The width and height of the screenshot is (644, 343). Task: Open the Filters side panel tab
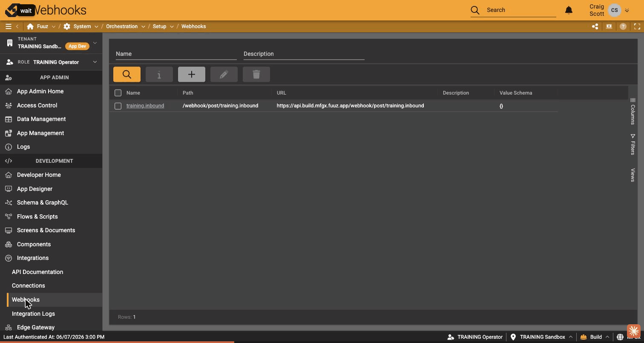[x=633, y=144]
